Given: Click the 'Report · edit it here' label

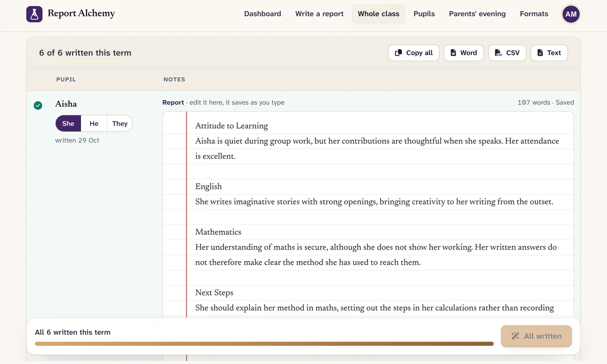Looking at the screenshot, I should pos(223,103).
